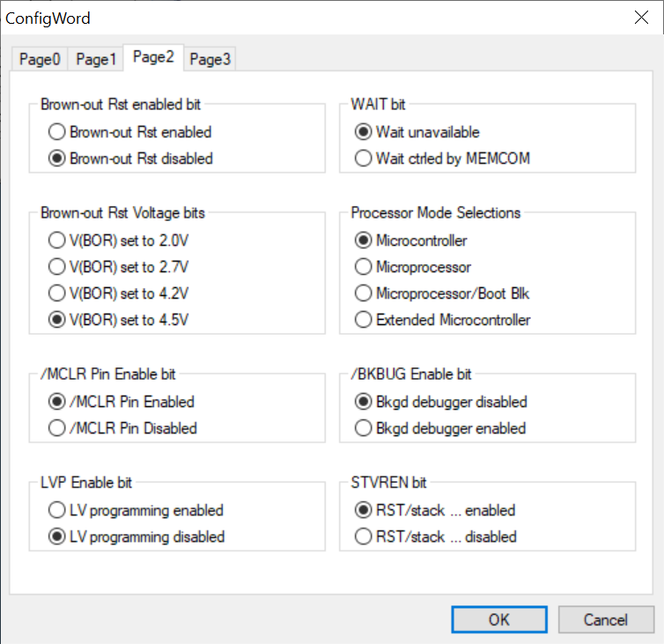Select Extended Microcontroller mode
Image resolution: width=664 pixels, height=644 pixels.
442,320
